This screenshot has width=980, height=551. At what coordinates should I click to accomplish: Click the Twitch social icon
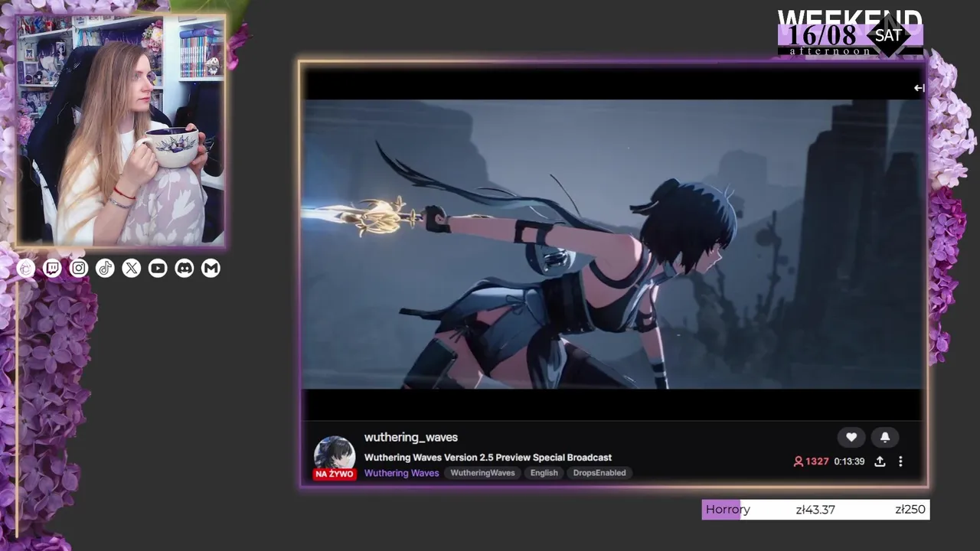(52, 268)
